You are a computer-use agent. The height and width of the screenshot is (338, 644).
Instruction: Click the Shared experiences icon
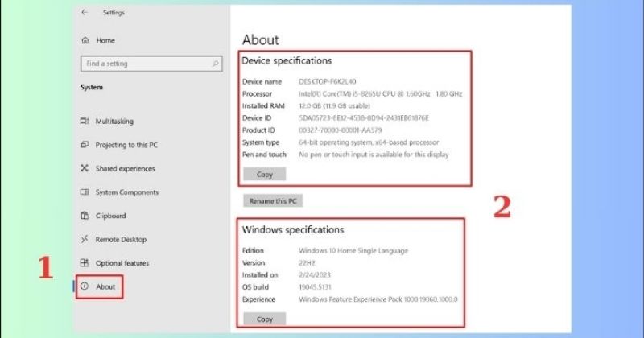(x=85, y=168)
